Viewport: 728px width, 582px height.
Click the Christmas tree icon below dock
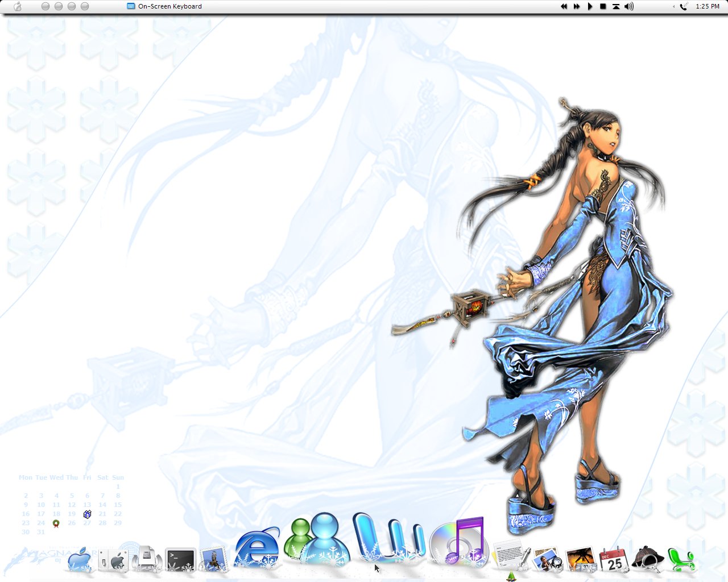coord(511,577)
